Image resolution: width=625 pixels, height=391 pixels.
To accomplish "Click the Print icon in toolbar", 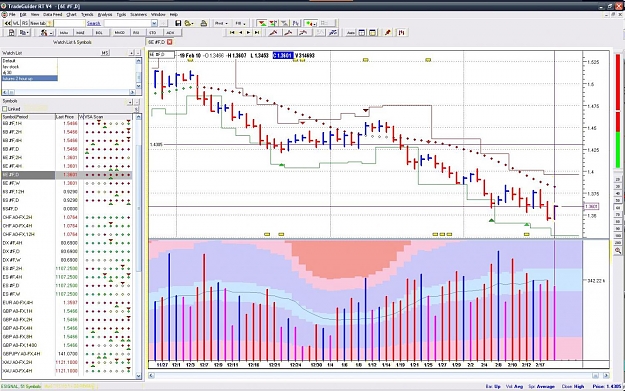I will point(203,24).
